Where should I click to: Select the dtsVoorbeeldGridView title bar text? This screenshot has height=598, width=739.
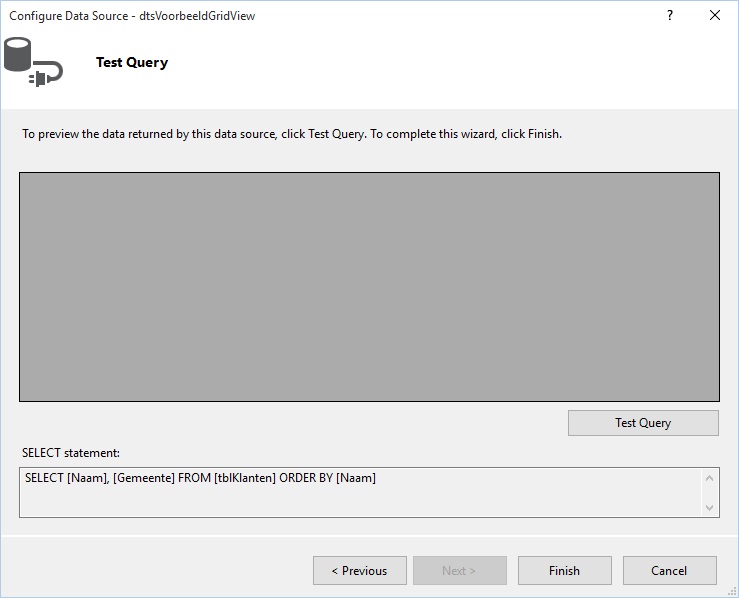point(197,16)
